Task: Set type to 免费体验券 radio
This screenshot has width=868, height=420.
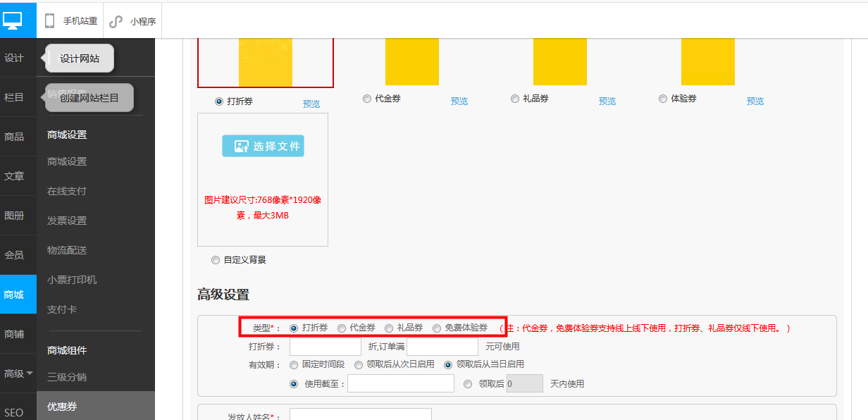Action: tap(437, 328)
